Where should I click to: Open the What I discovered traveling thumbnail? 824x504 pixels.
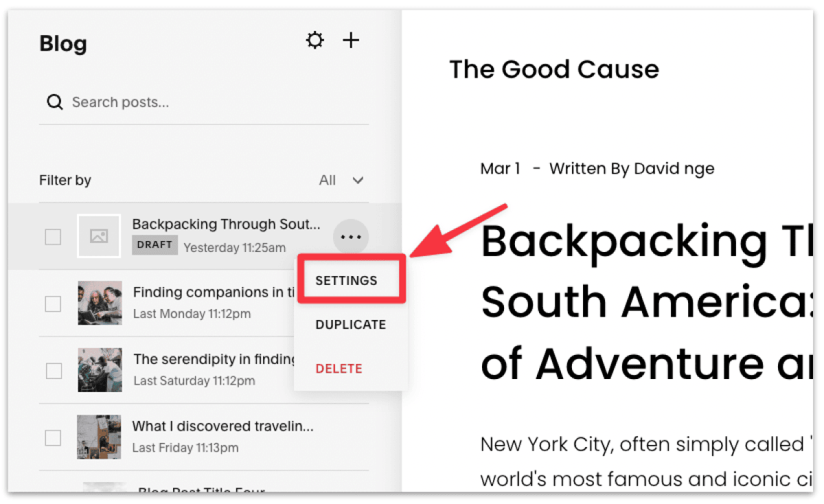99,436
